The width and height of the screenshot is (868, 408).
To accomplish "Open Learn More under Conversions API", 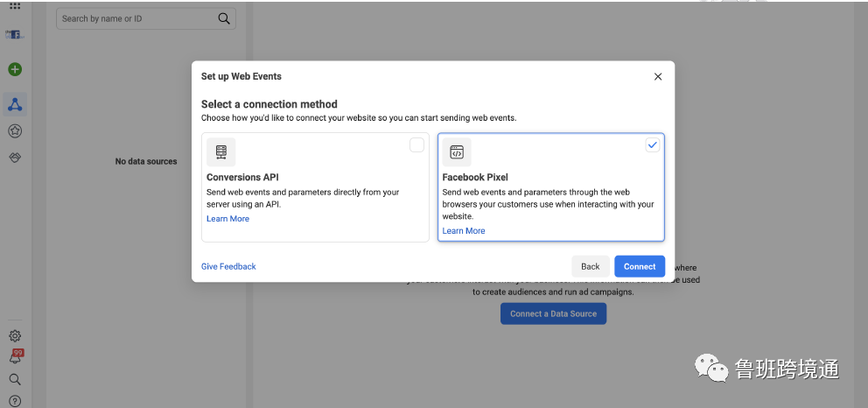I will (228, 219).
